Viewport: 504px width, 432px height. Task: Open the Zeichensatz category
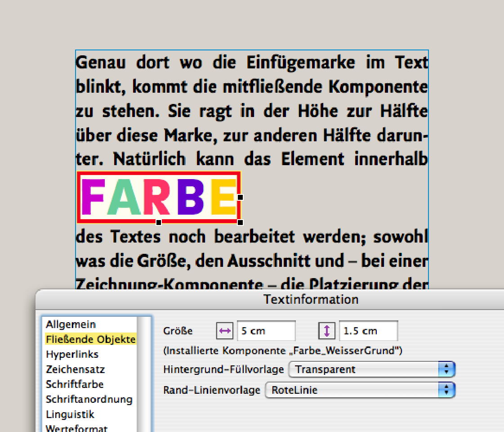tap(75, 369)
